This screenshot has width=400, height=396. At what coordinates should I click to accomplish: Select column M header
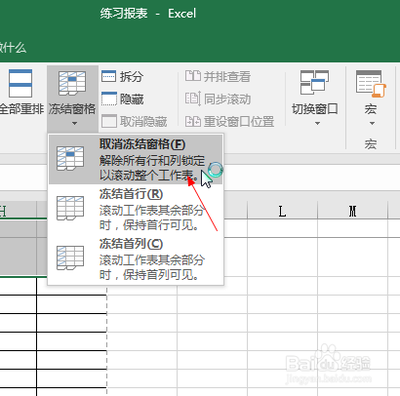[353, 211]
